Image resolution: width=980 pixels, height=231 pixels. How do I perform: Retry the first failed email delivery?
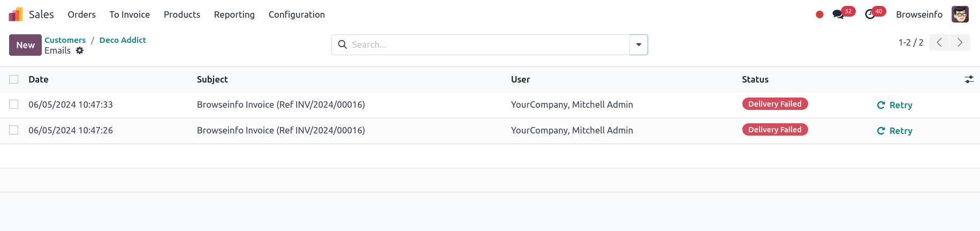pos(894,105)
